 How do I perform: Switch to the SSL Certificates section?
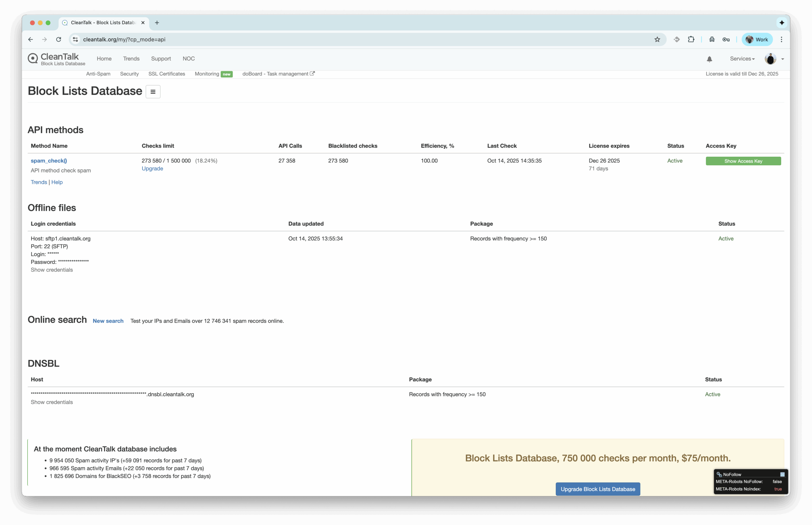tap(167, 74)
